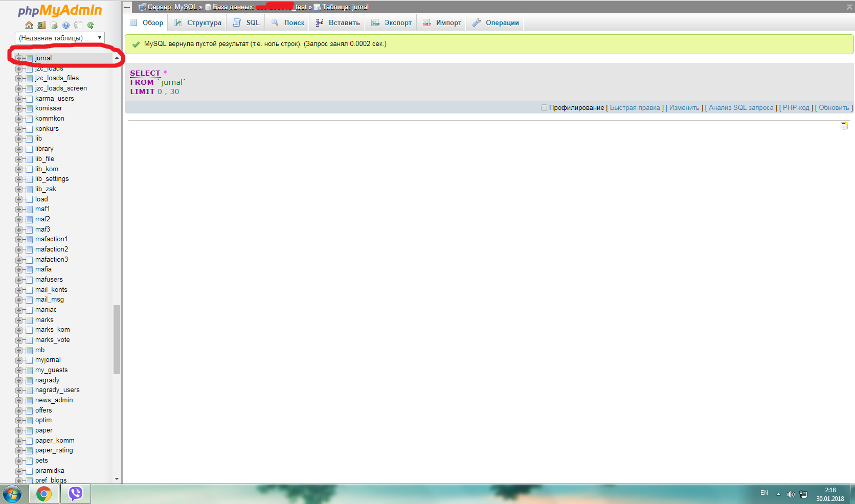Click the Обновить link
Screen dimensions: 855x504
pyautogui.click(x=834, y=107)
